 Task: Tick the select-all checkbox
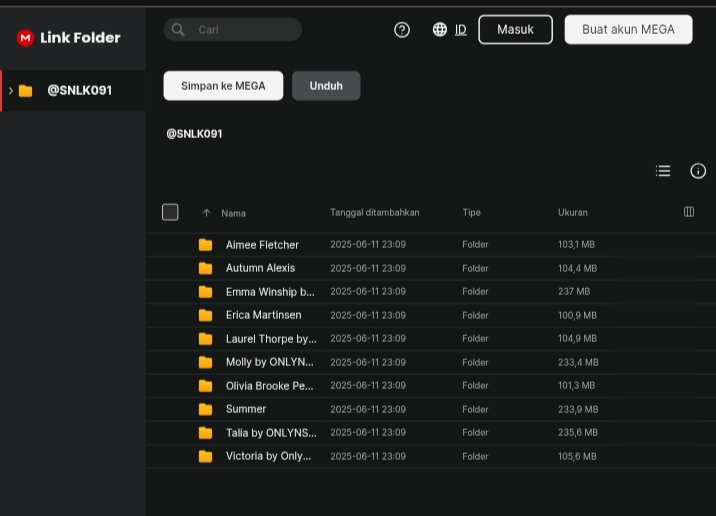170,212
